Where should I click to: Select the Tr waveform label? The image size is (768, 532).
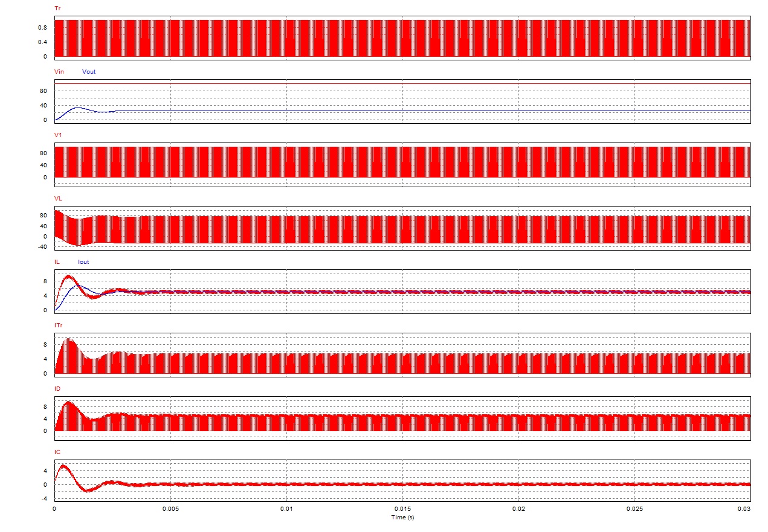coord(57,8)
